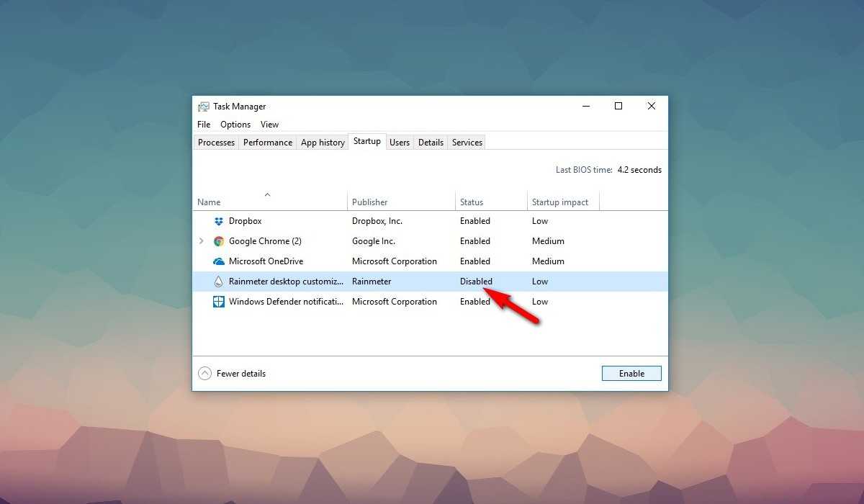Click the Rainmeter raindrop icon

point(219,282)
